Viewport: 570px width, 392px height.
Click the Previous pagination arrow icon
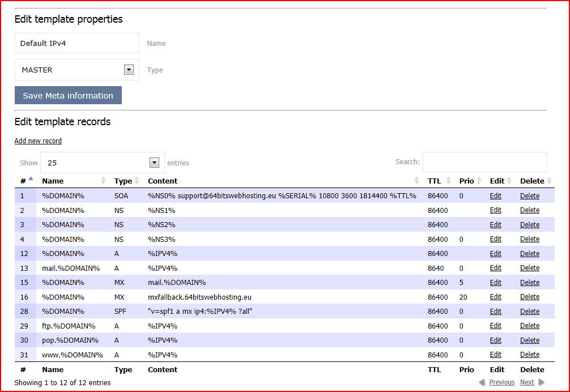point(481,382)
